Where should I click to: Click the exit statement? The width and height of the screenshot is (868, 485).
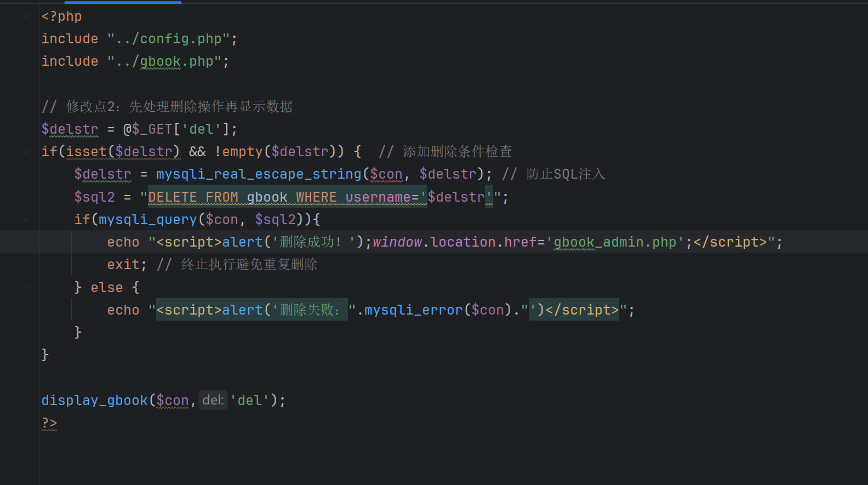[123, 265]
